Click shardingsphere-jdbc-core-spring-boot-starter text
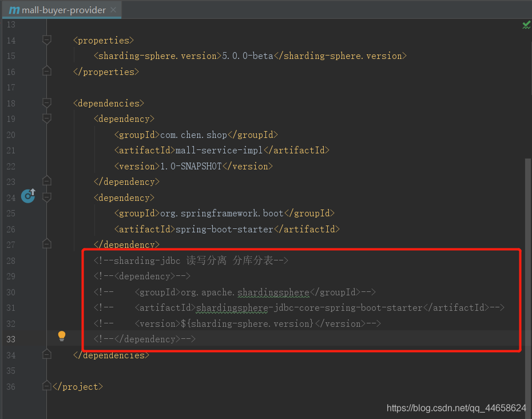 point(309,307)
